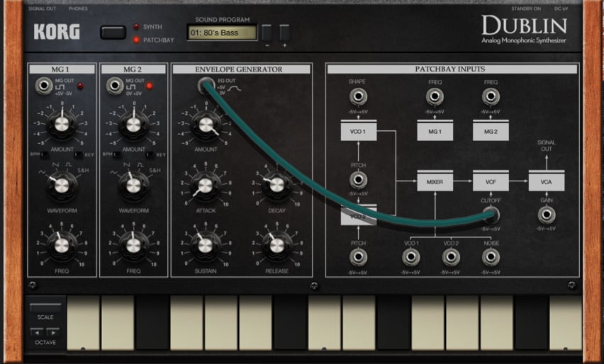Click the MG 1 AMOUNT knob
The height and width of the screenshot is (364, 604).
(62, 124)
